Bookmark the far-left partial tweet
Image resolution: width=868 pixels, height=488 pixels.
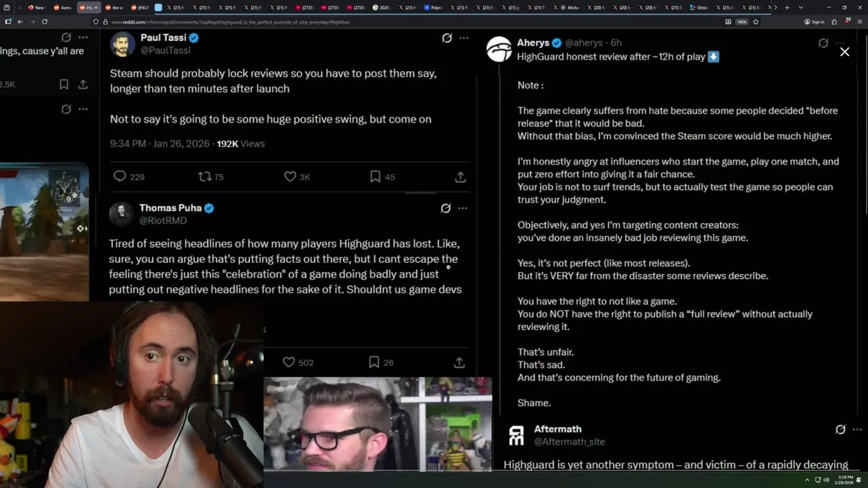tap(64, 85)
